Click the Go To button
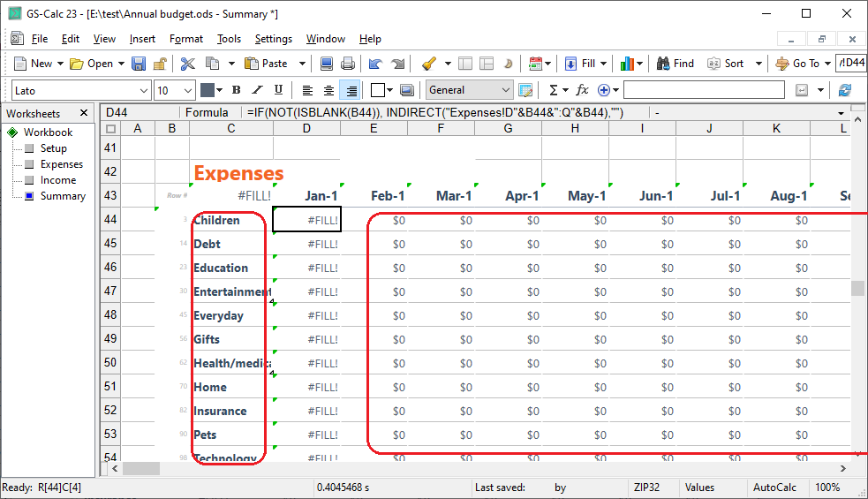Screen dimensions: 868x499 (x=797, y=64)
